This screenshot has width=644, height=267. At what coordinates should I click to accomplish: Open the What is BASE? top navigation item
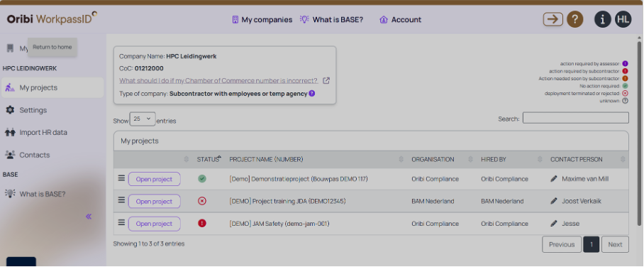tap(332, 20)
